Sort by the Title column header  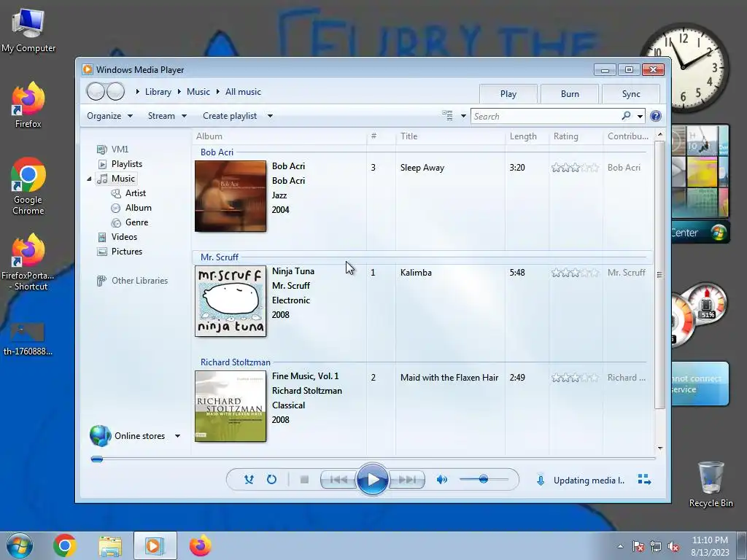tap(450, 136)
